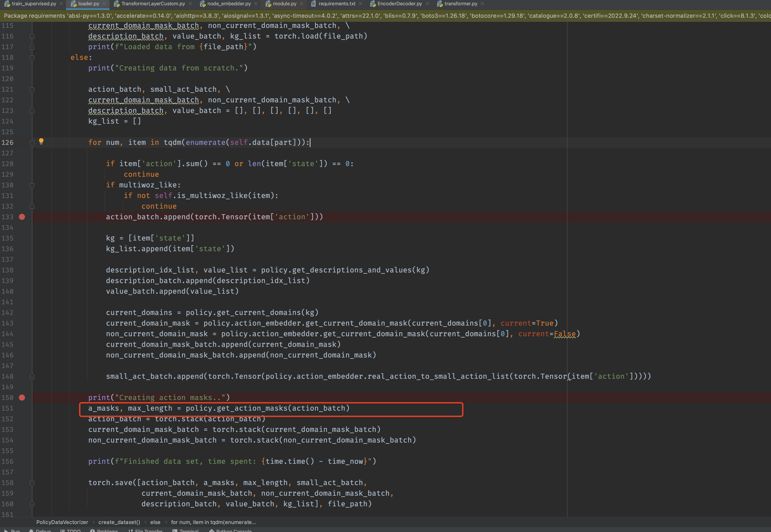Collapse the else block at line 118
This screenshot has width=771, height=532.
pos(32,58)
